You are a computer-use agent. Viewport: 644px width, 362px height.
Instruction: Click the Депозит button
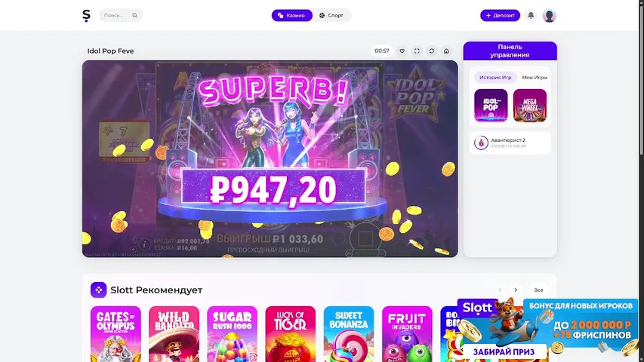pos(500,16)
